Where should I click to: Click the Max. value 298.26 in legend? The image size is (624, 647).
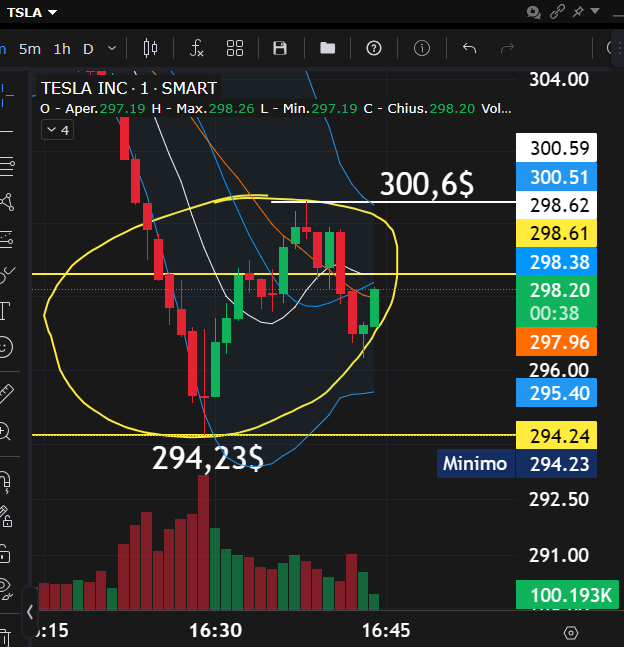pyautogui.click(x=232, y=109)
